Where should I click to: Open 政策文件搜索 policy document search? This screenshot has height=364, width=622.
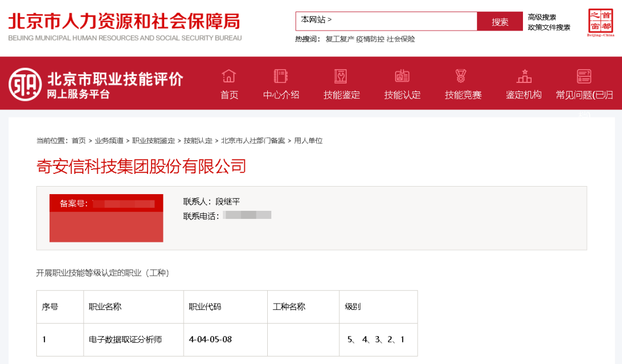[x=549, y=27]
